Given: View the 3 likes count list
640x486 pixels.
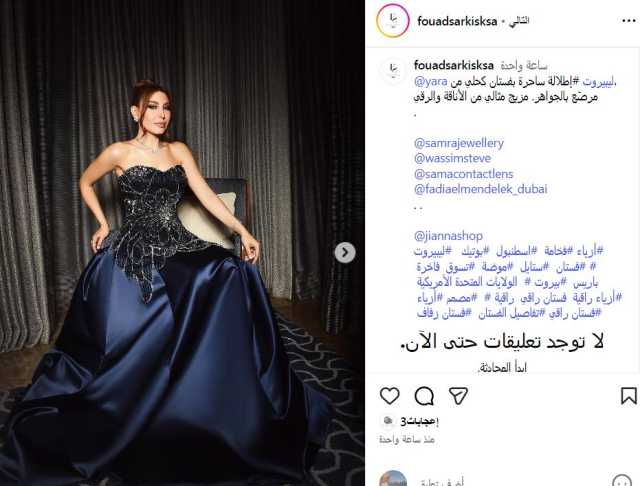Looking at the screenshot, I should tap(419, 422).
